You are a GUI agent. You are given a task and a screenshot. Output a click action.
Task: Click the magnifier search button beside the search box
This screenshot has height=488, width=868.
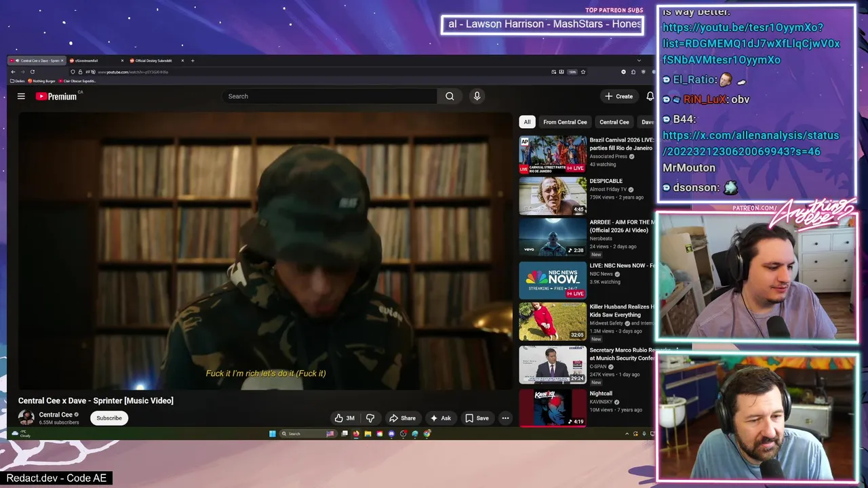[450, 96]
